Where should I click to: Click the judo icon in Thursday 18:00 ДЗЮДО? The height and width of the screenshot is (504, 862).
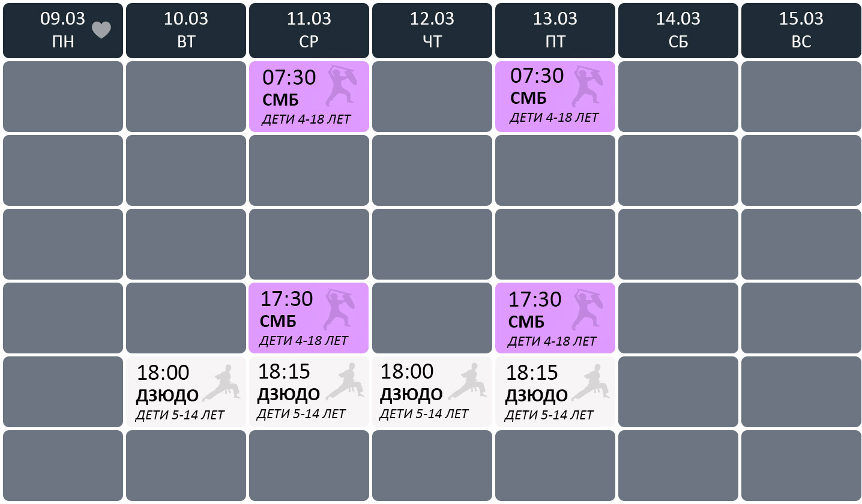point(468,382)
